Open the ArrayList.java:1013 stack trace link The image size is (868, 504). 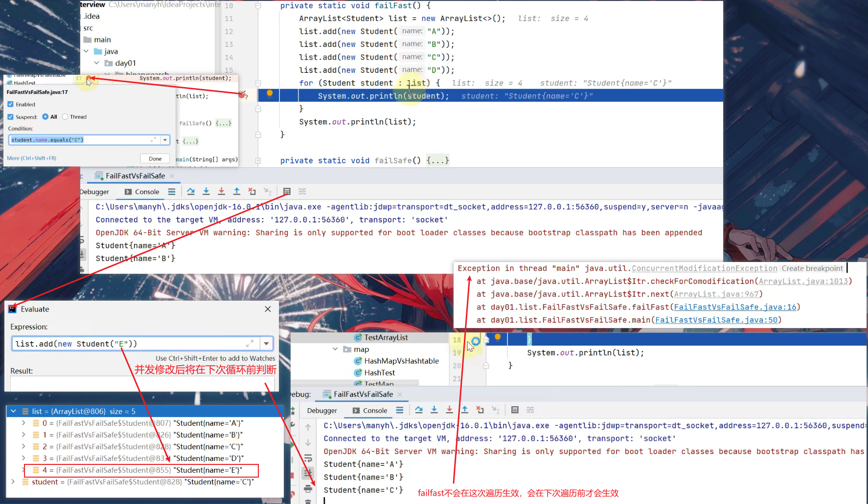coord(803,281)
